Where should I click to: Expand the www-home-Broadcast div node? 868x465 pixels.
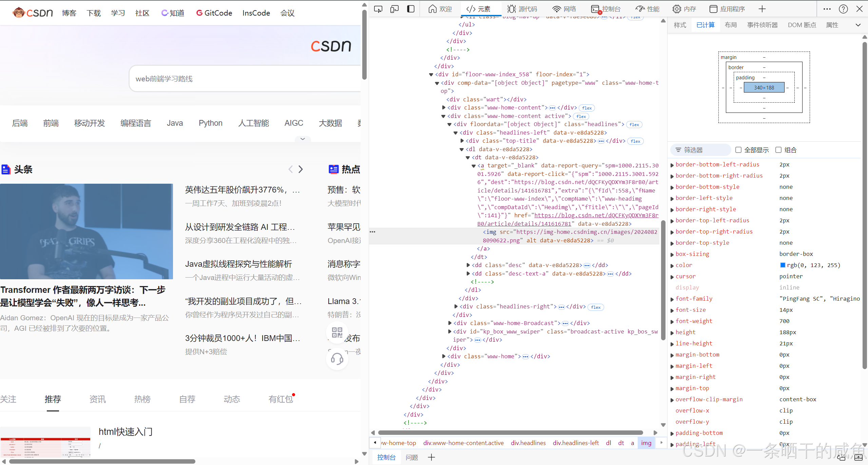(x=450, y=323)
